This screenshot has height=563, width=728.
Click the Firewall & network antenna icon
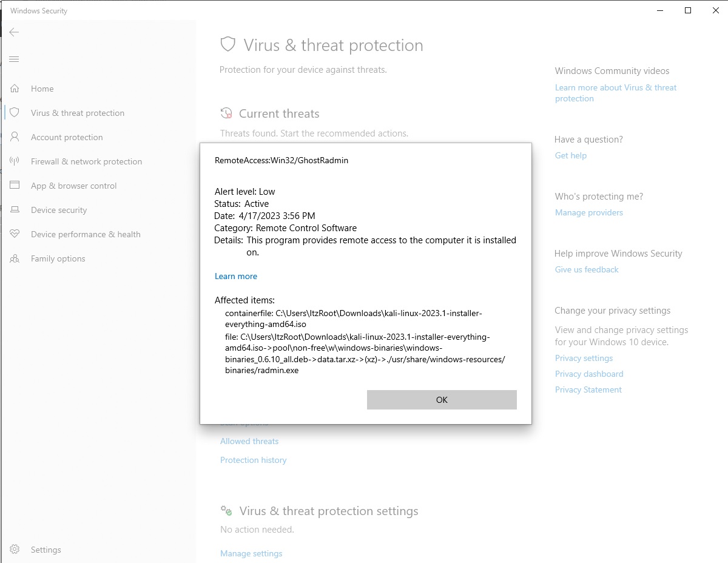[x=15, y=161]
